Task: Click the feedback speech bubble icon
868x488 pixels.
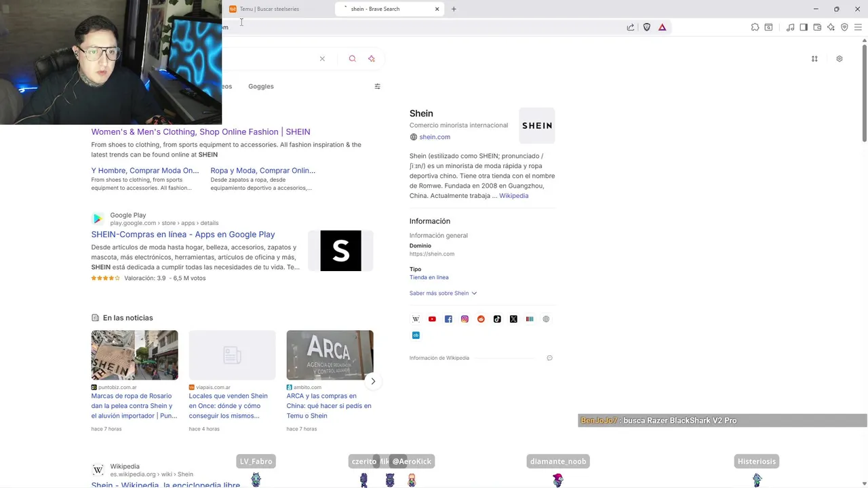Action: pos(549,358)
